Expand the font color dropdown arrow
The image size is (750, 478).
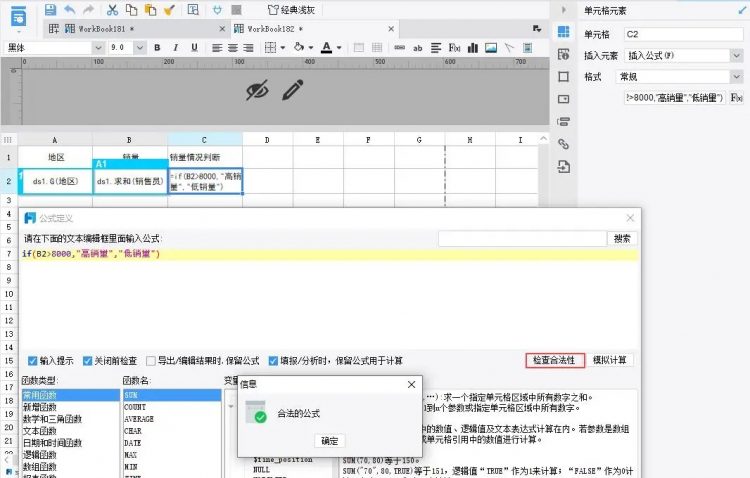point(339,48)
